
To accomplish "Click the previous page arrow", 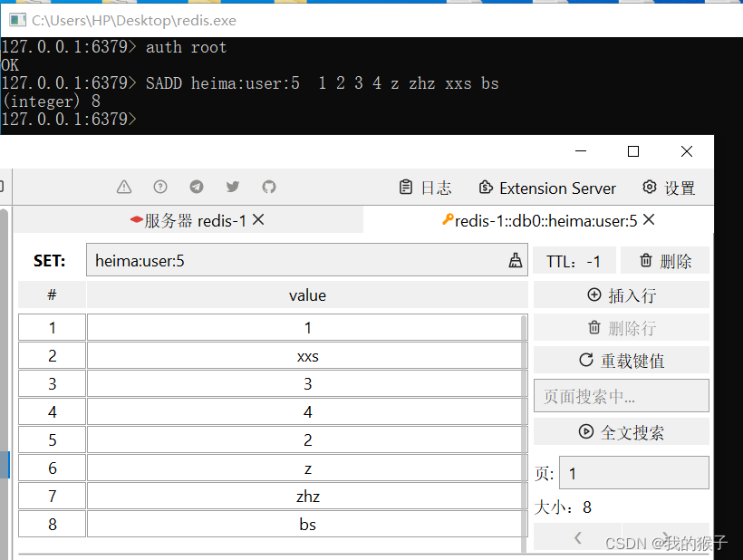I will click(x=577, y=536).
